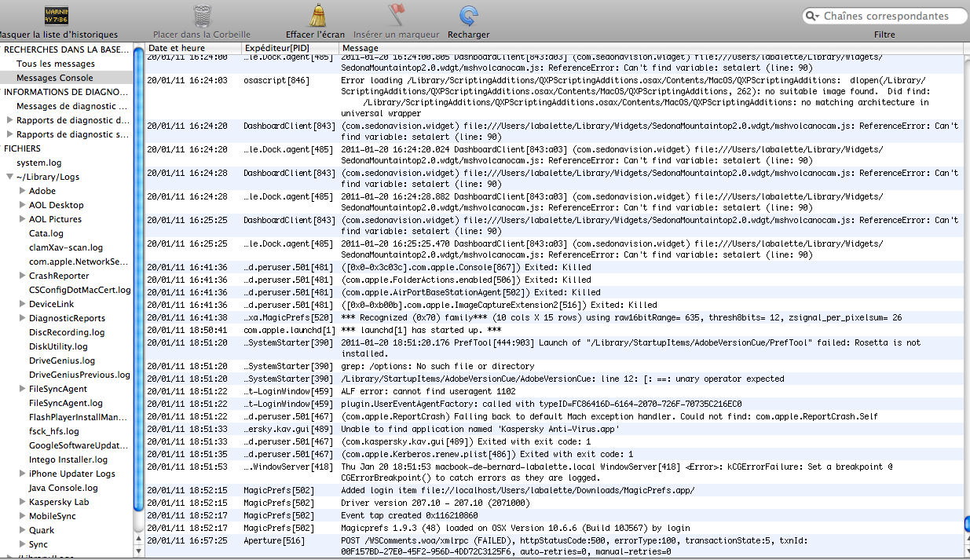Select the osascript[846] error row

coord(554,97)
